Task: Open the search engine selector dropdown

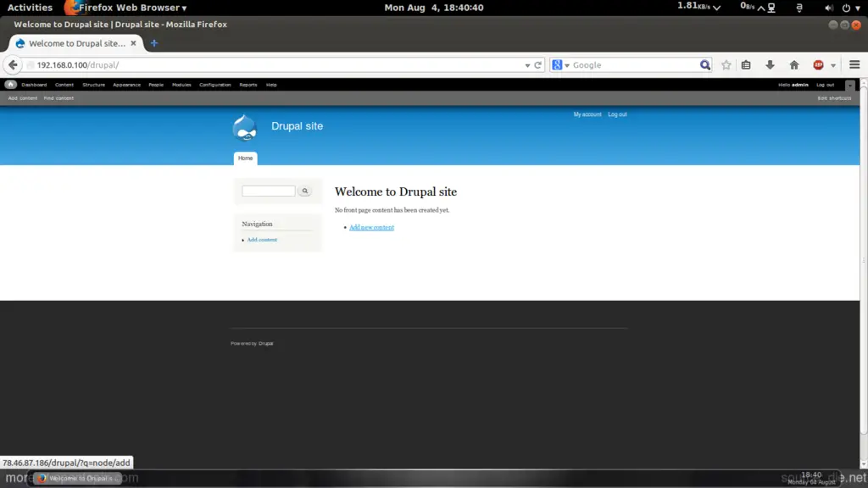Action: (x=561, y=64)
